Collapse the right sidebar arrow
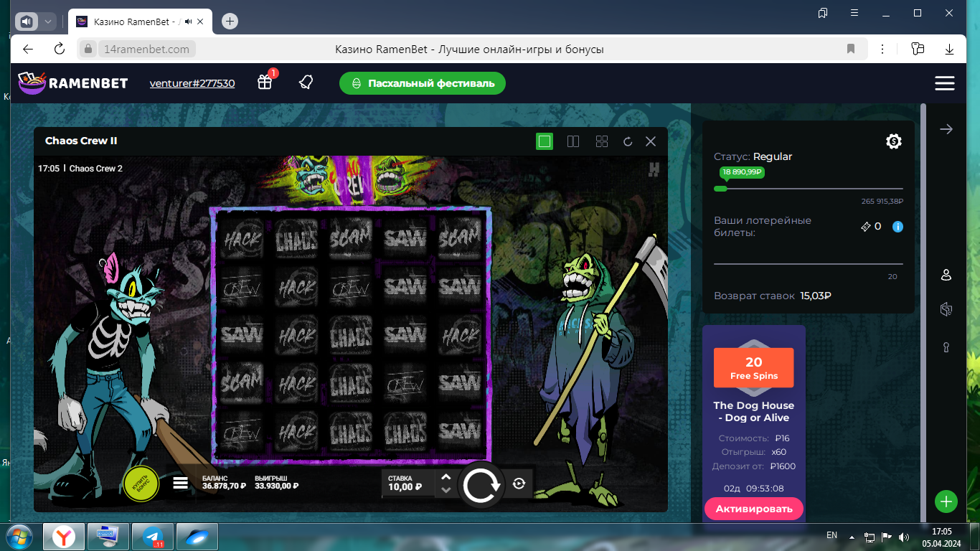 coord(946,129)
